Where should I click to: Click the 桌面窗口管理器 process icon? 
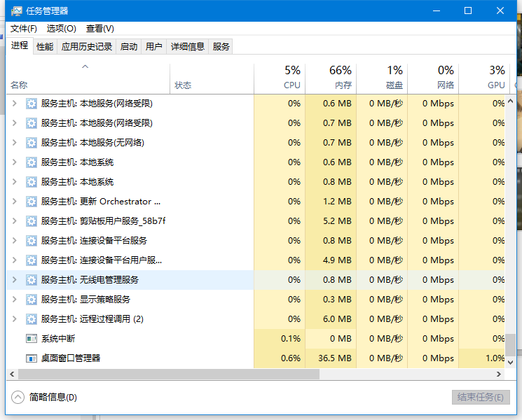pyautogui.click(x=32, y=358)
